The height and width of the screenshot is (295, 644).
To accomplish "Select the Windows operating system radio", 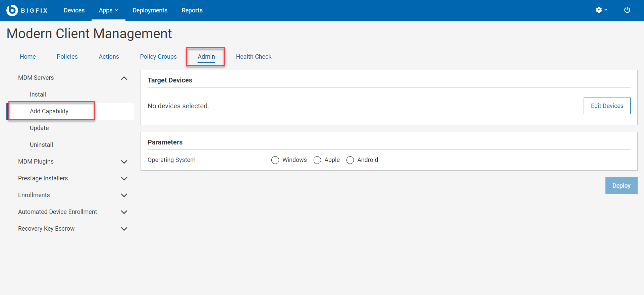I will tap(275, 160).
